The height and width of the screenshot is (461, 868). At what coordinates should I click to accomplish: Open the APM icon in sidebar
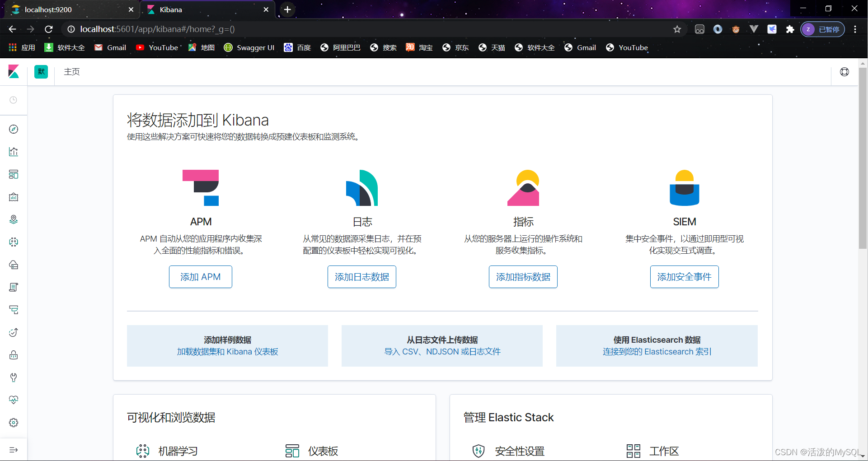(x=14, y=310)
